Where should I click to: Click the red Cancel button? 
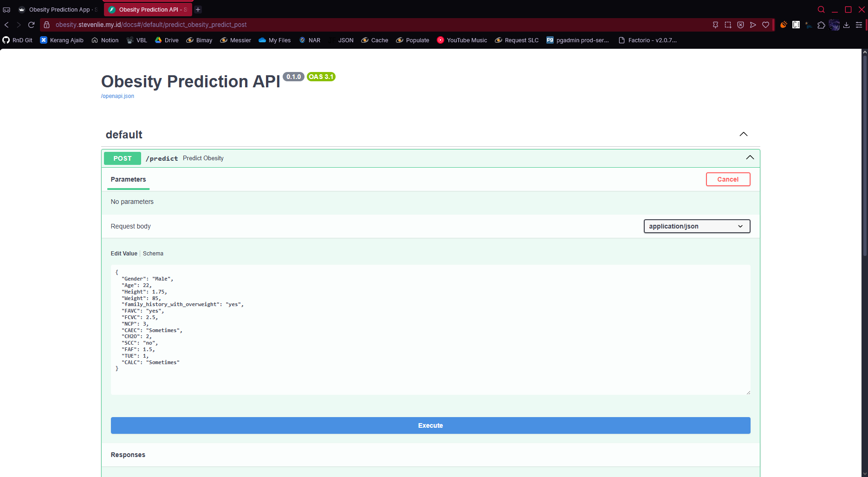coord(727,179)
